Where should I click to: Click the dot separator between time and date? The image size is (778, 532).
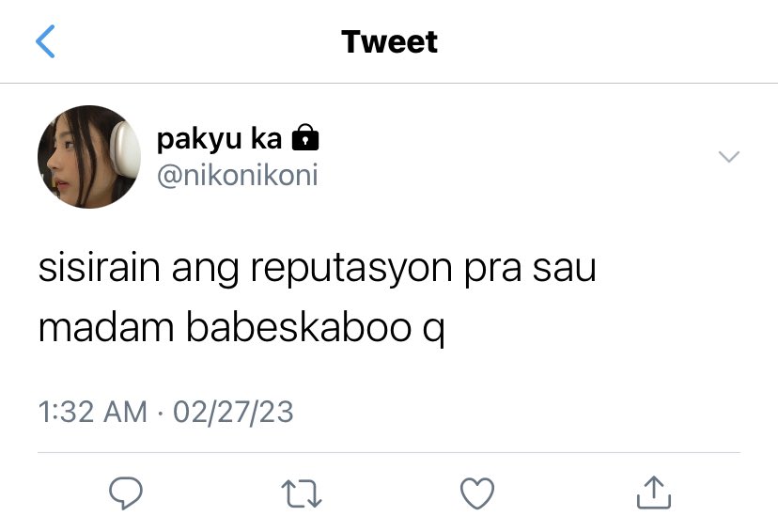pyautogui.click(x=161, y=413)
